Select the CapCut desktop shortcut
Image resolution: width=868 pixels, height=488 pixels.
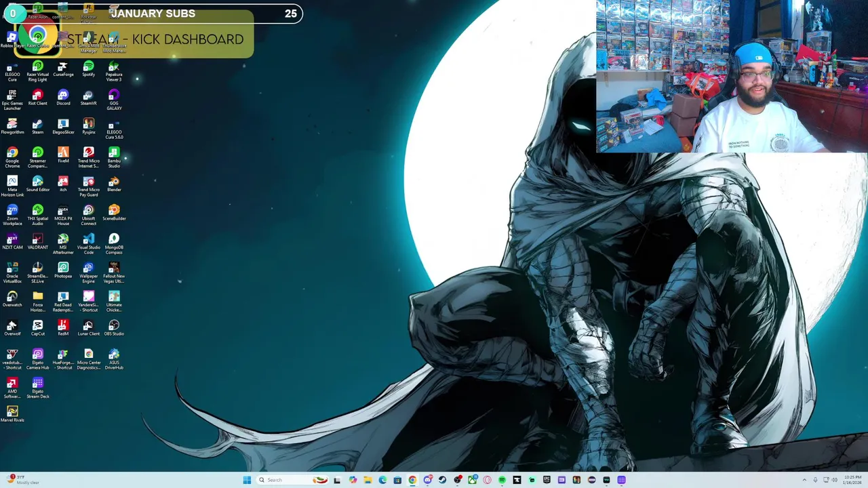[x=37, y=328]
